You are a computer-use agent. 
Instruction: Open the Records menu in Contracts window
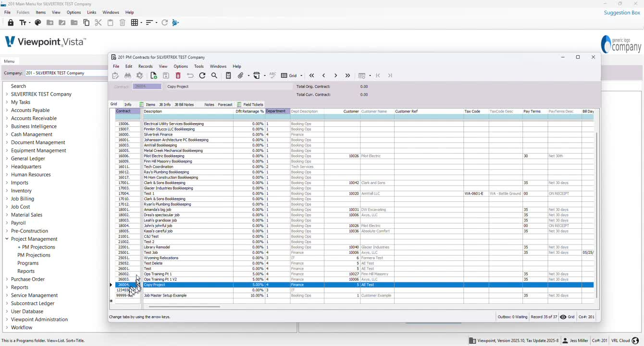click(x=145, y=66)
